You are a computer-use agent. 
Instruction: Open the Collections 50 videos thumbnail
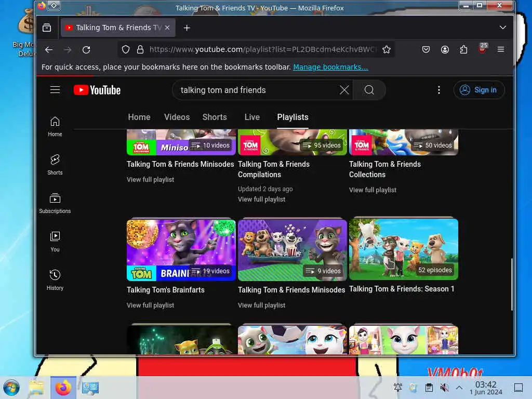(x=403, y=142)
